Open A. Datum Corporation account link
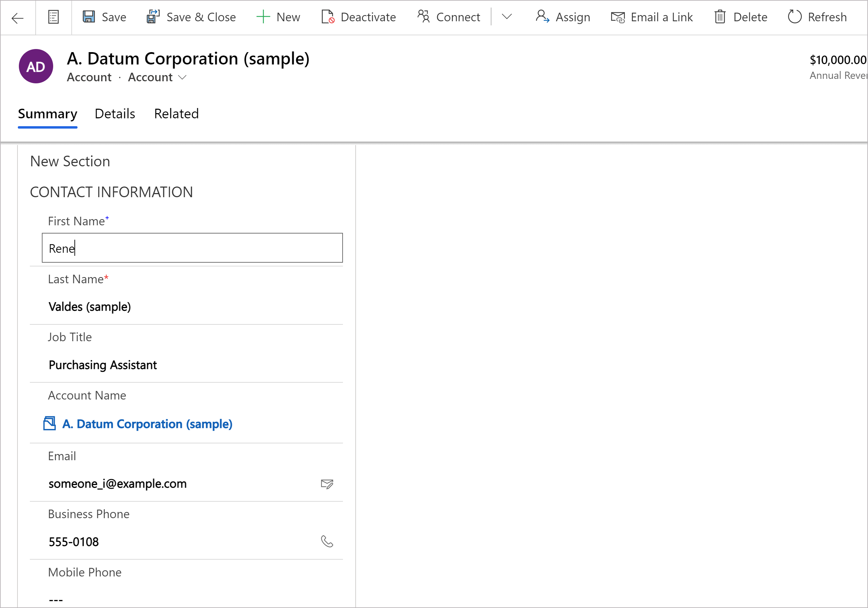868x608 pixels. [147, 424]
